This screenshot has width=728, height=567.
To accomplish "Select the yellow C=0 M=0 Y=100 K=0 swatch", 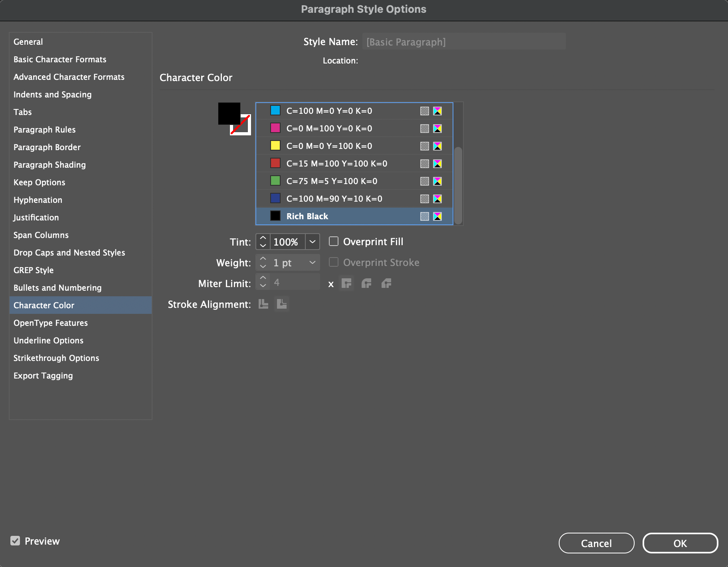I will (354, 146).
